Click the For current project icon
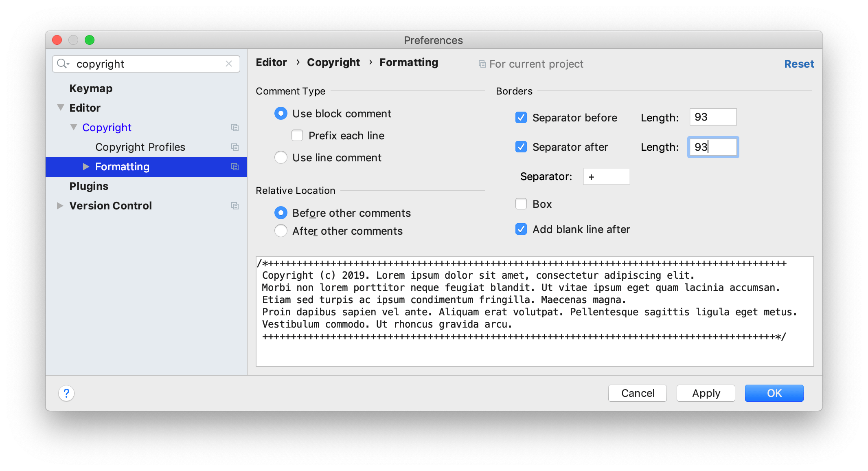 click(x=482, y=64)
